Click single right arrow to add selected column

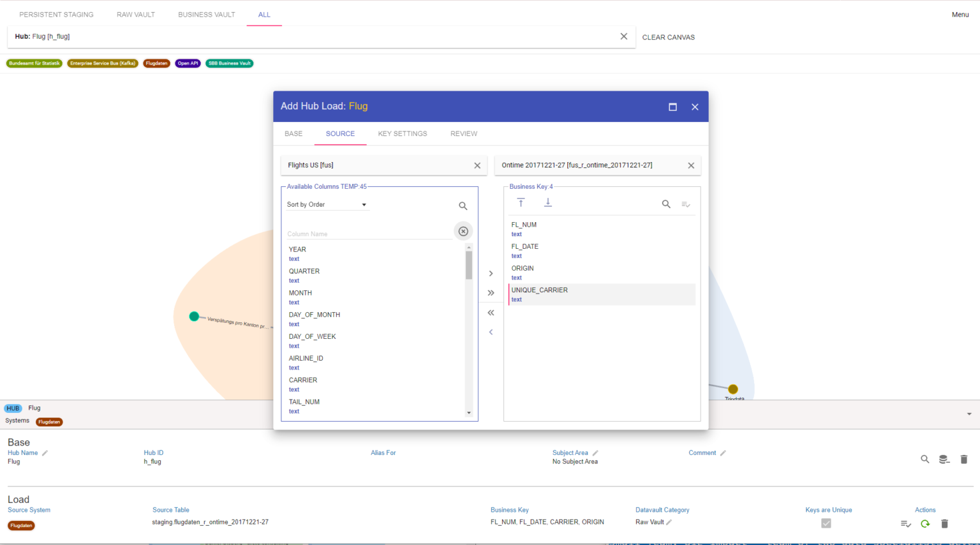click(491, 273)
